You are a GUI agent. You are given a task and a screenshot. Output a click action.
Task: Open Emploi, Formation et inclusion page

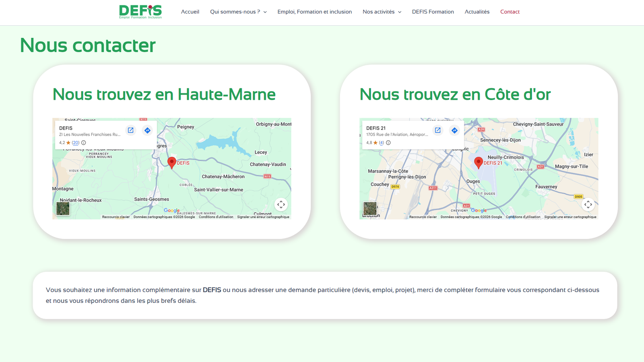pyautogui.click(x=314, y=12)
